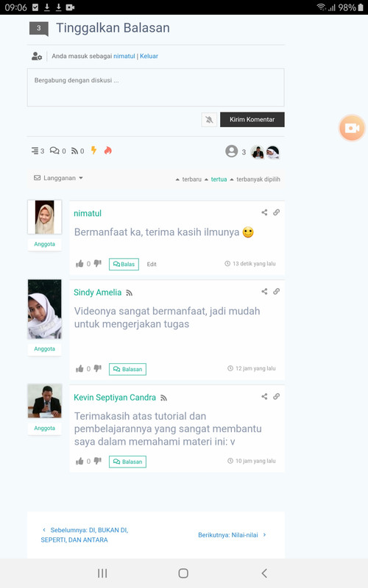This screenshot has height=588, width=368.
Task: Click thumbs up on Kevin Septiyan Candra's comment
Action: point(79,462)
